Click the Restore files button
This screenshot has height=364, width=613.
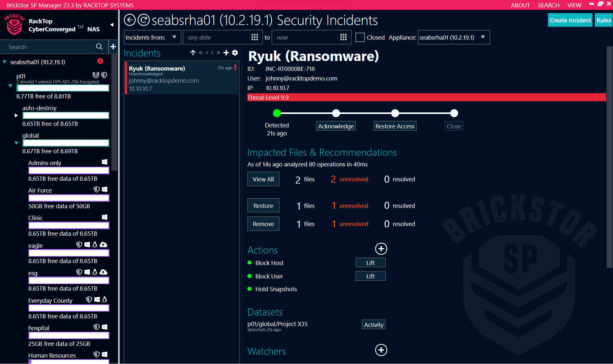click(263, 206)
